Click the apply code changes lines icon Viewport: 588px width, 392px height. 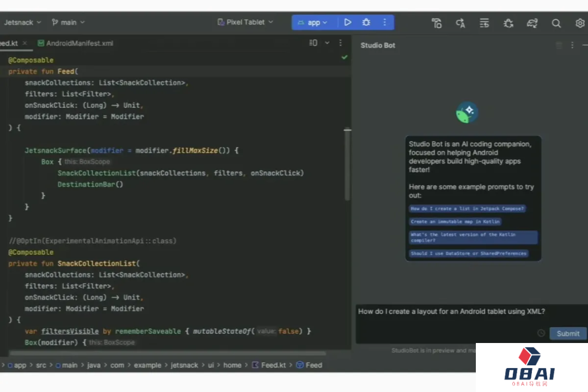pos(484,23)
